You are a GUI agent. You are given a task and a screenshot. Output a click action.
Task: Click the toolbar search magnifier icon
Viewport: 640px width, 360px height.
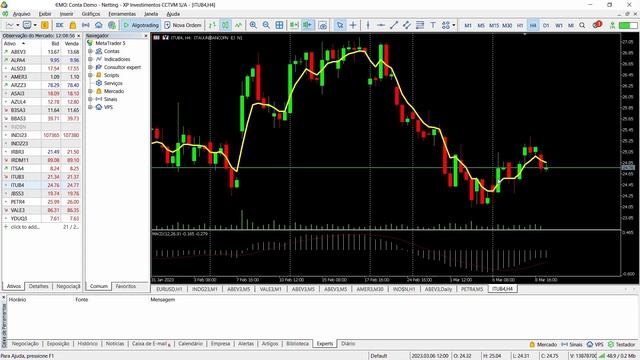[x=582, y=25]
